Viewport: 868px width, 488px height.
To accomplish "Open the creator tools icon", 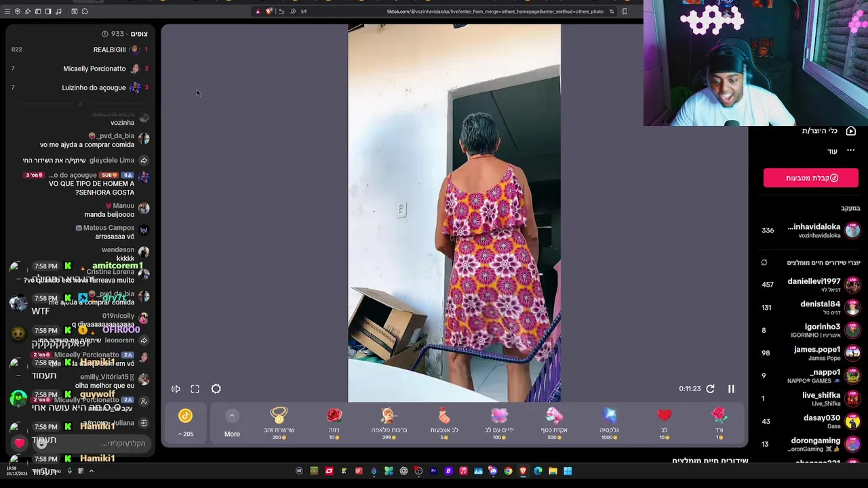I will [851, 131].
